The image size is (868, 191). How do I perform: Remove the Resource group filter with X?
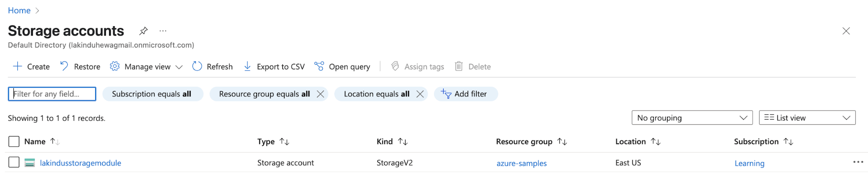320,94
